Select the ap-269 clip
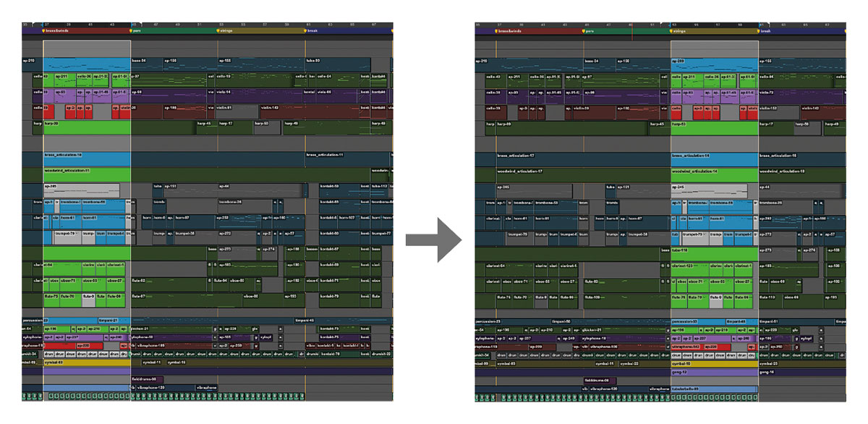This screenshot has height=424, width=868. (x=714, y=65)
